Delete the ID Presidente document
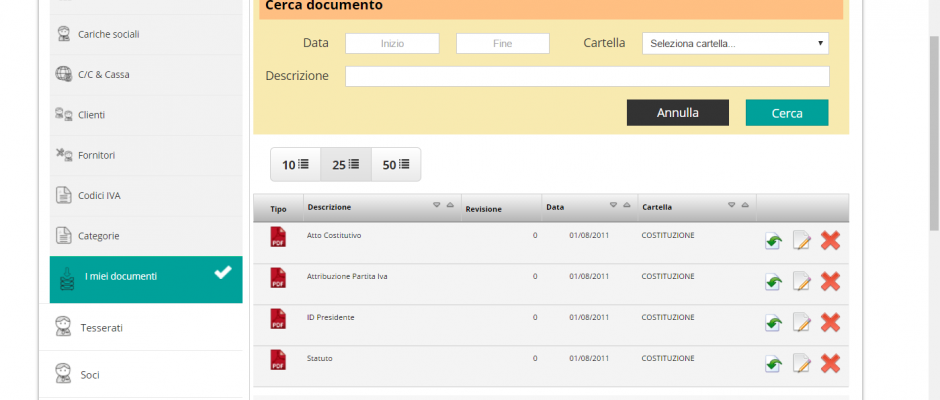The width and height of the screenshot is (940, 400). tap(830, 323)
